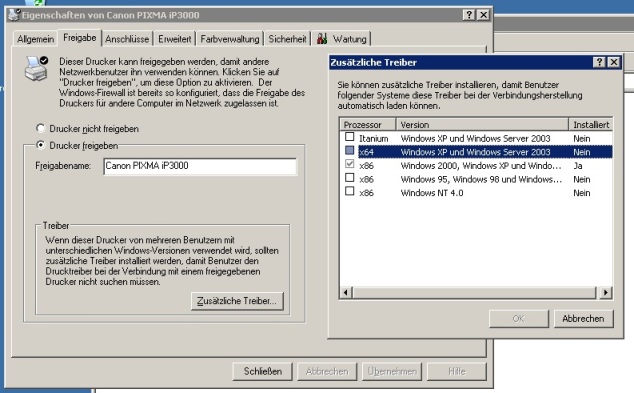Click the help question mark in Zusätzliche Treiber
The height and width of the screenshot is (393, 634).
(x=599, y=62)
